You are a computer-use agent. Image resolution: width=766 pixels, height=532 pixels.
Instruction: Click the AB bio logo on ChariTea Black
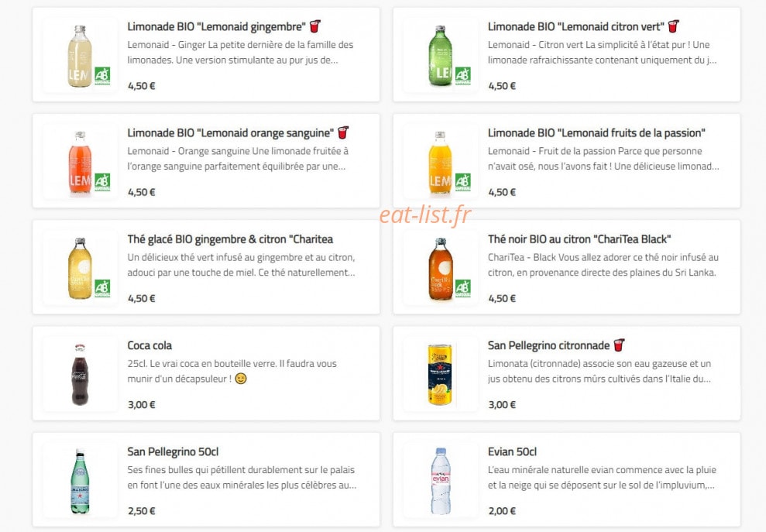[x=462, y=288]
